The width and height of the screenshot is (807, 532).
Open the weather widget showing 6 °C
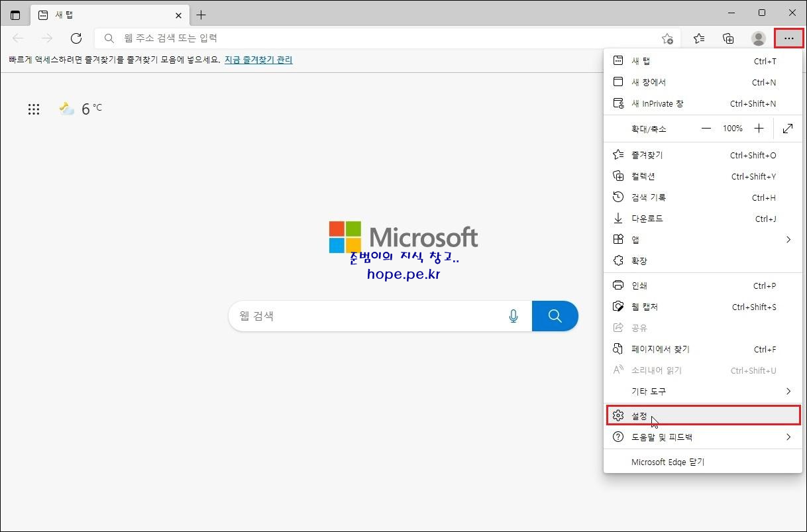[80, 109]
